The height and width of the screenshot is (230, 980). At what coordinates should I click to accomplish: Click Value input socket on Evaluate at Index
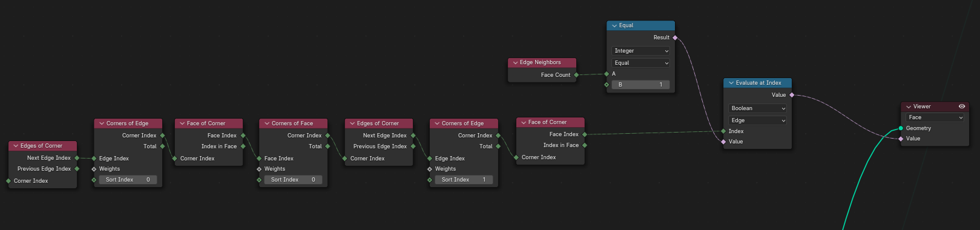723,142
